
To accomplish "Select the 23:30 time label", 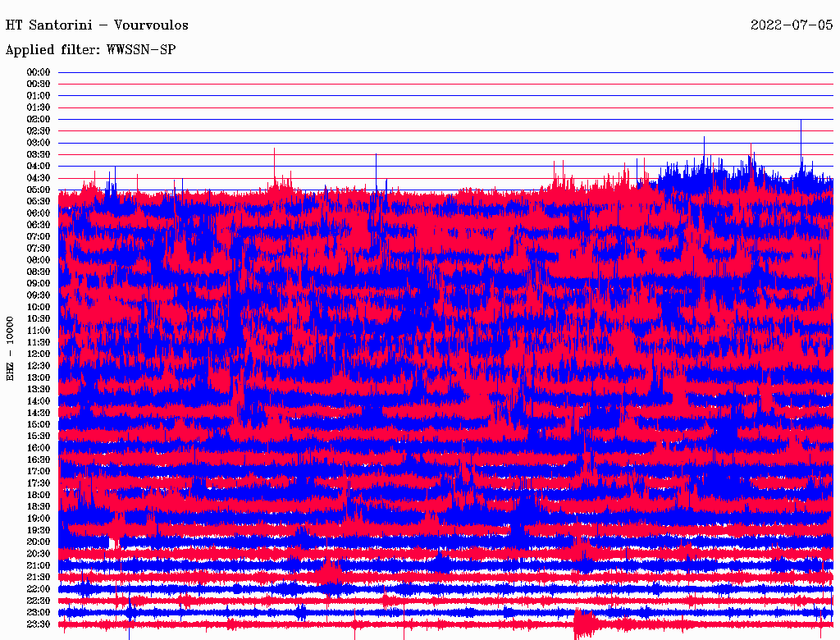I will 39,624.
